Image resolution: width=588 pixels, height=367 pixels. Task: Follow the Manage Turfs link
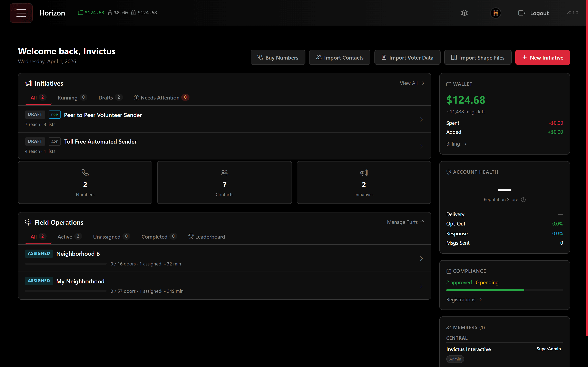405,222
